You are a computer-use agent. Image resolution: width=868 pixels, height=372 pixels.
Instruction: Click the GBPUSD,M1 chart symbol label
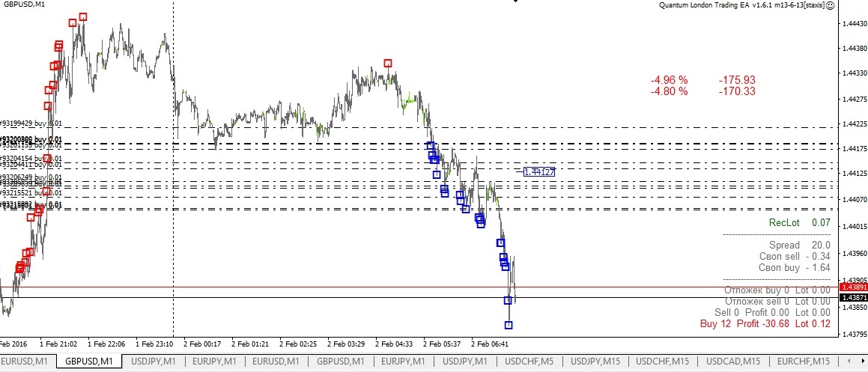(24, 4)
